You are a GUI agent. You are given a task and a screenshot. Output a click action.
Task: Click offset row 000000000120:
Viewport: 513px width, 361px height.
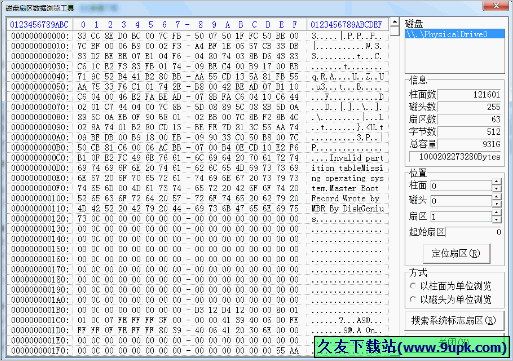click(40, 219)
